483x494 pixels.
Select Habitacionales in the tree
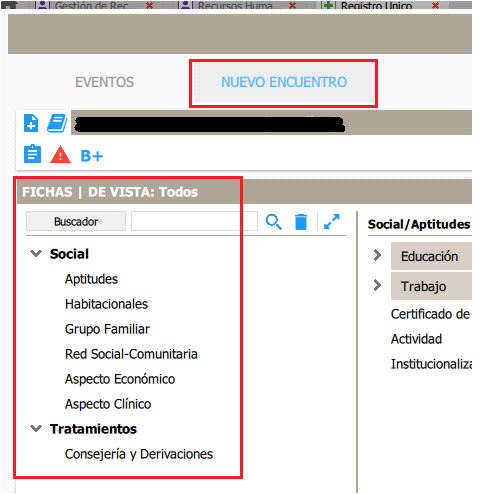pos(106,304)
